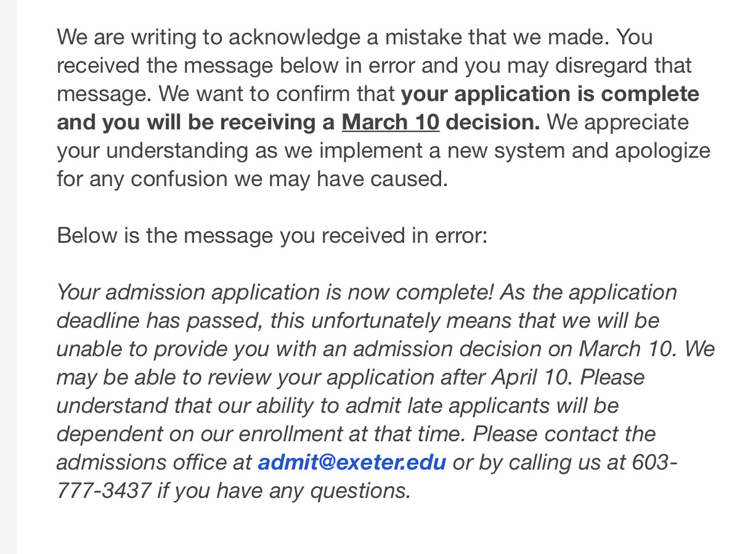The width and height of the screenshot is (756, 554).
Task: Click the italic "Your admission application is now complete!" sentence
Action: point(275,292)
